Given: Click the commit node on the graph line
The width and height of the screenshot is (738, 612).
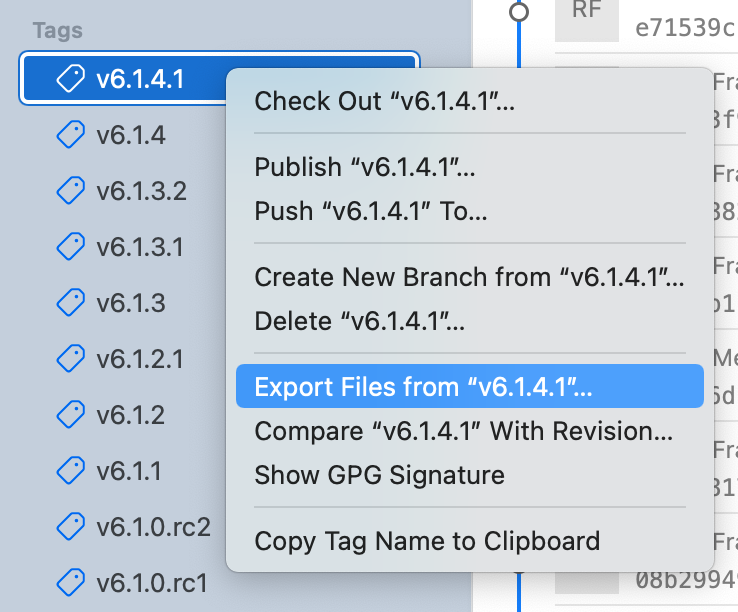Looking at the screenshot, I should click(518, 11).
